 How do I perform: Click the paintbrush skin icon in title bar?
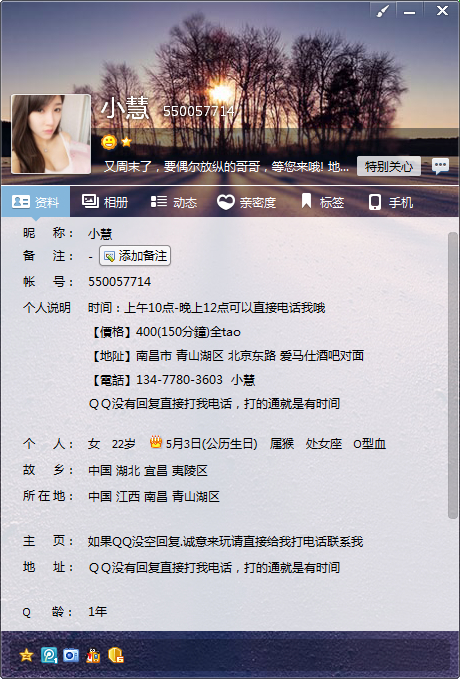(382, 10)
